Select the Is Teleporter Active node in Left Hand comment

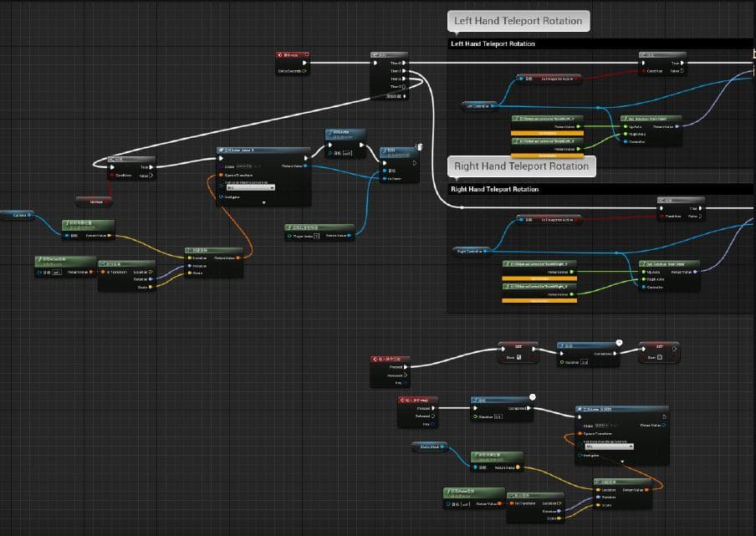pos(549,79)
